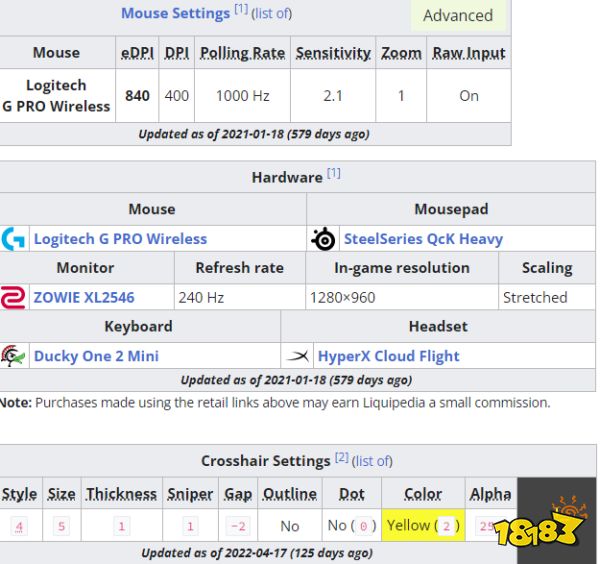Click the Ducky keyboard logo icon

[x=13, y=356]
